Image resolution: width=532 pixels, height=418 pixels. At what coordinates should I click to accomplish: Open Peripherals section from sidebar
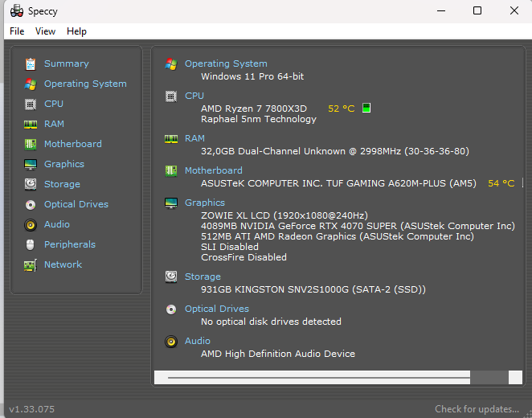point(70,244)
